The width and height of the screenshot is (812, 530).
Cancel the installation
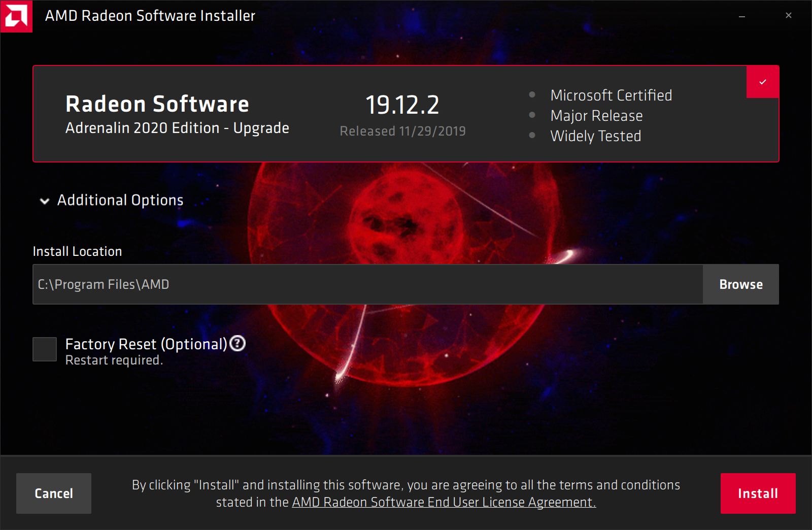(x=54, y=493)
